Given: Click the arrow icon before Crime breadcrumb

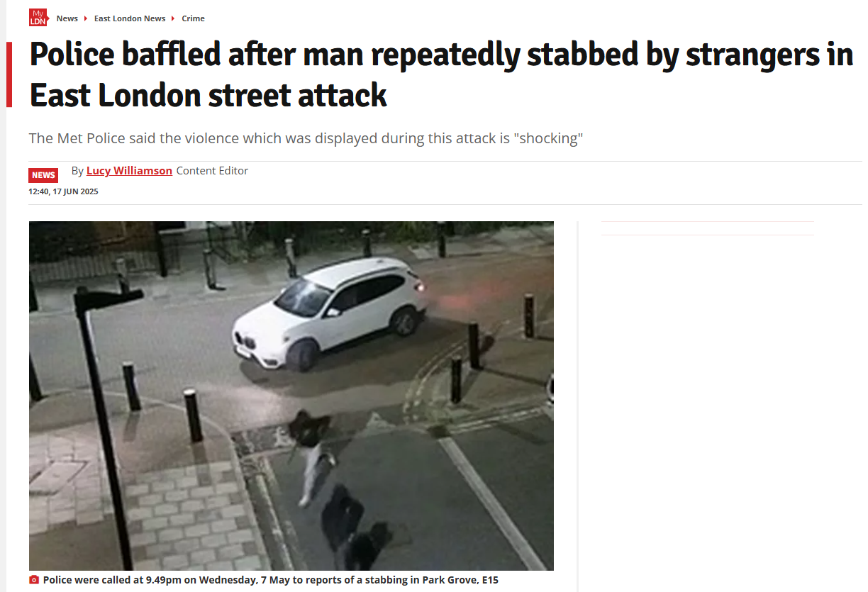Looking at the screenshot, I should (174, 18).
